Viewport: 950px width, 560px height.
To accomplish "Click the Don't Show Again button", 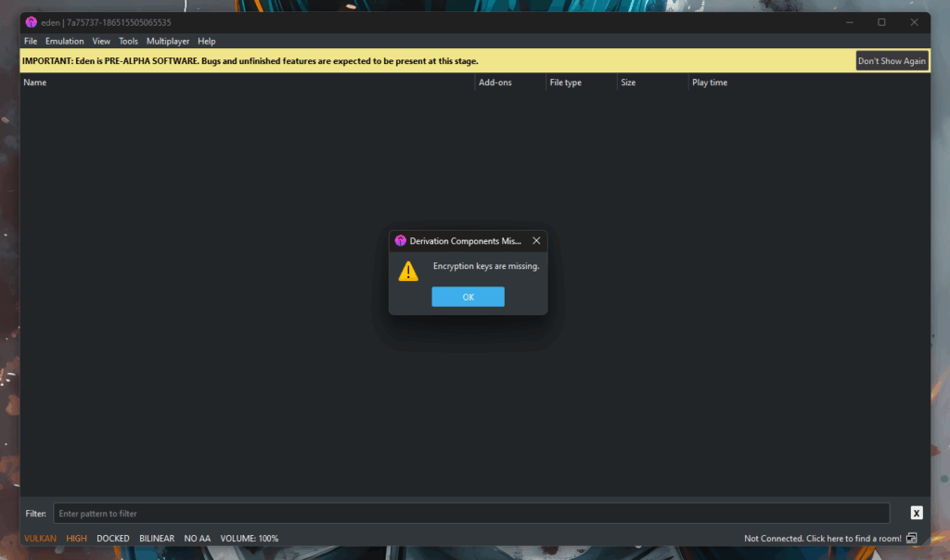I will [892, 61].
